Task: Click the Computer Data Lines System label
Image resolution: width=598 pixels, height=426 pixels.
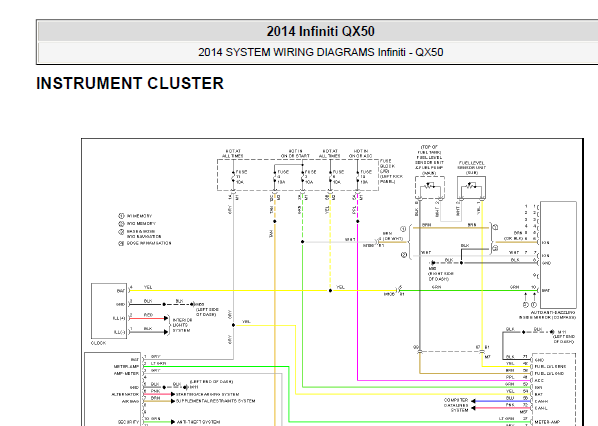Action: tap(456, 405)
